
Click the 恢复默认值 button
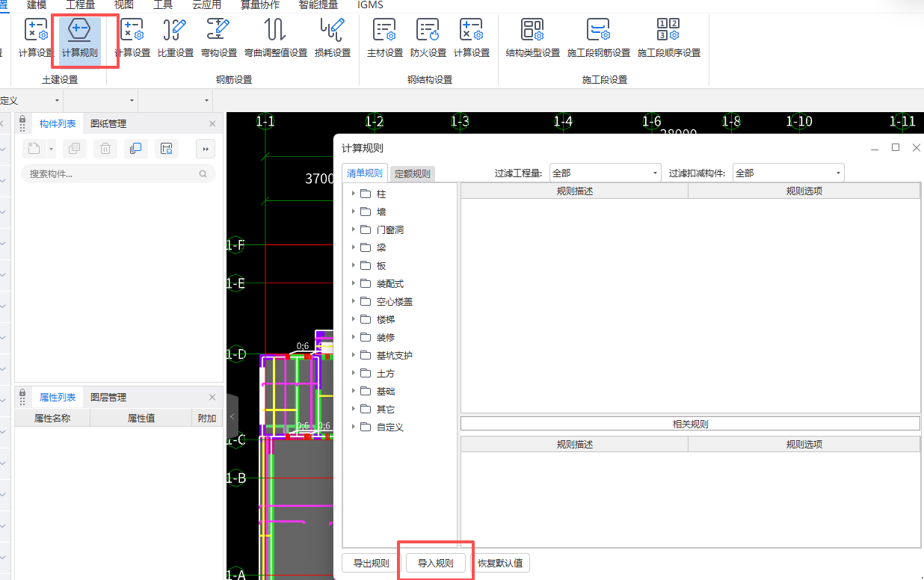(501, 563)
